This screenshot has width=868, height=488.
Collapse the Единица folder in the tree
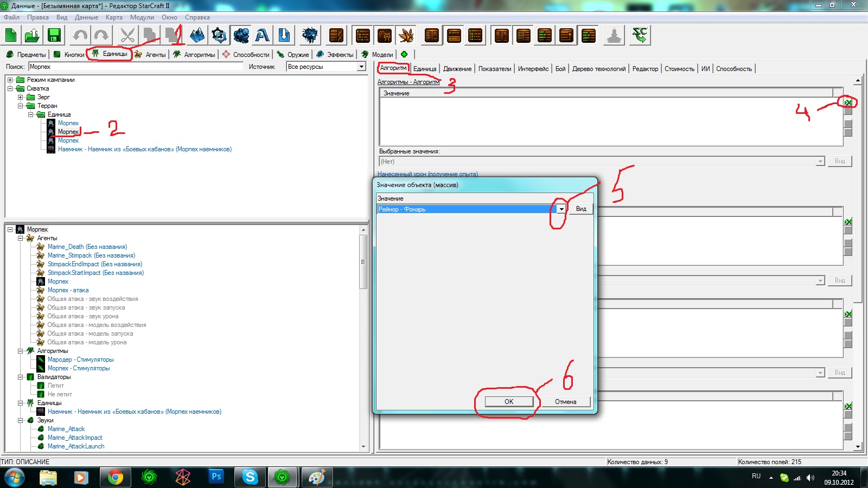[30, 114]
